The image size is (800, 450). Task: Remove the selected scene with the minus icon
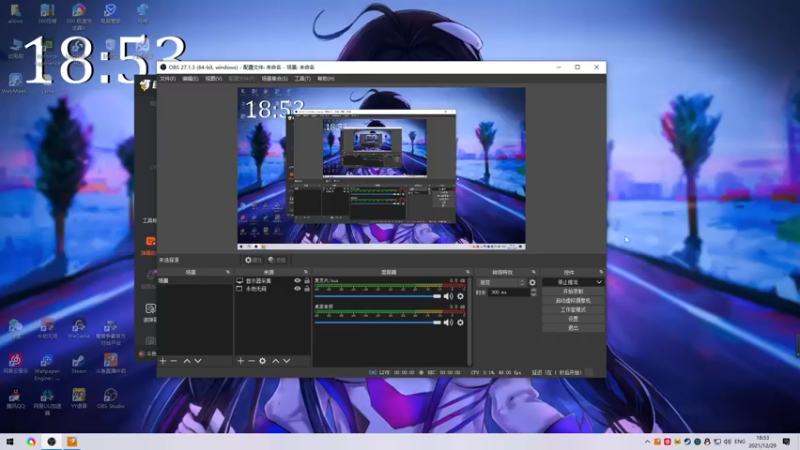(174, 361)
